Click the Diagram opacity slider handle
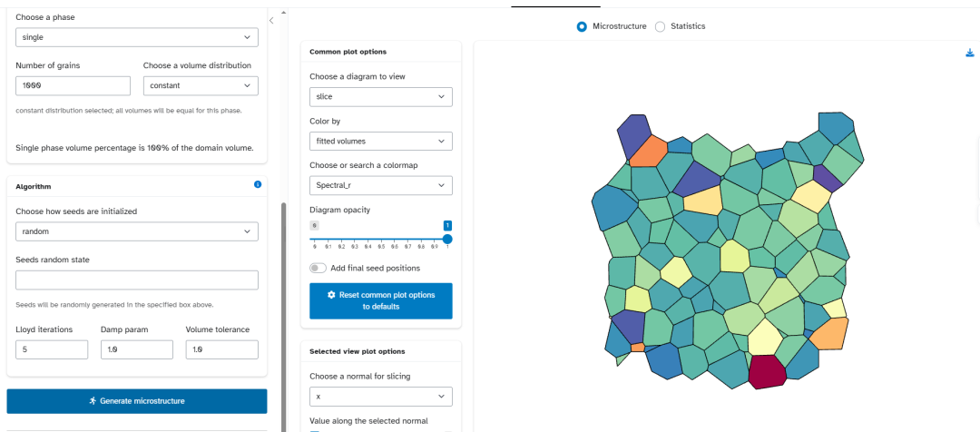The width and height of the screenshot is (980, 432). 447,239
